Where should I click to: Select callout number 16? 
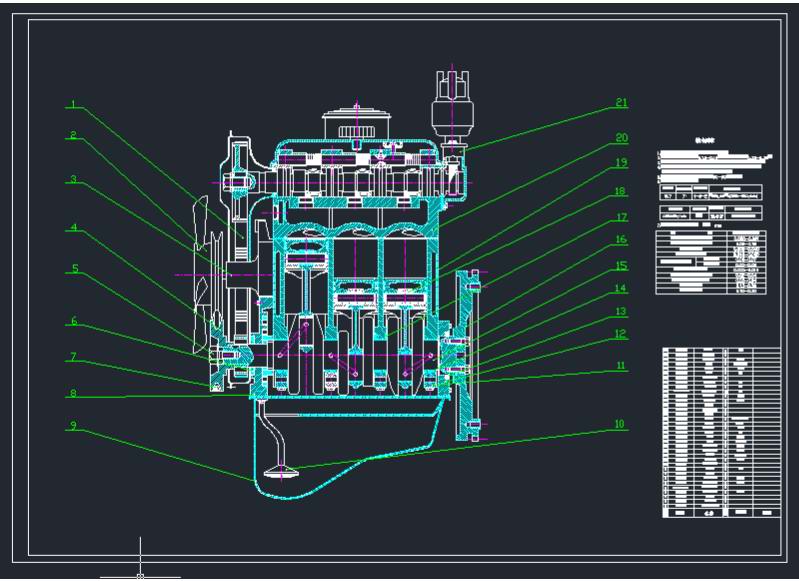click(621, 240)
